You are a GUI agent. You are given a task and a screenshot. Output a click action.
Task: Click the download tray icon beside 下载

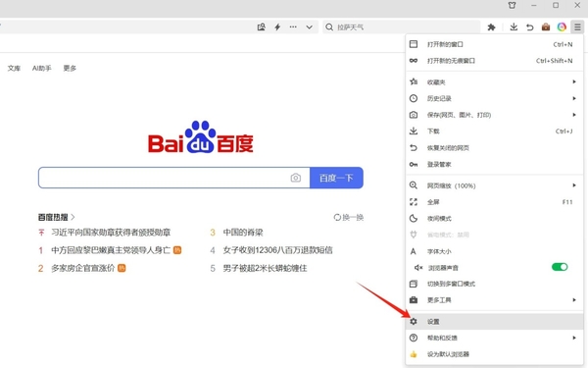click(x=414, y=131)
